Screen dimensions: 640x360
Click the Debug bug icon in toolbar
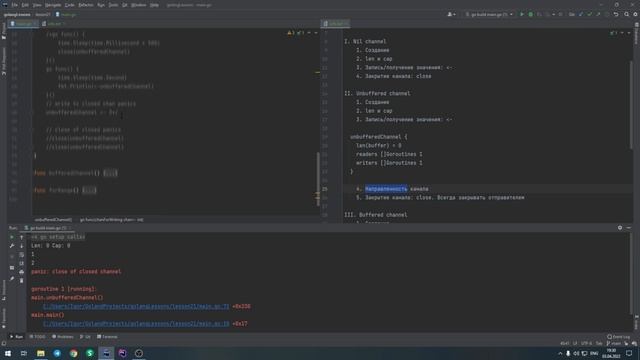[x=531, y=14]
